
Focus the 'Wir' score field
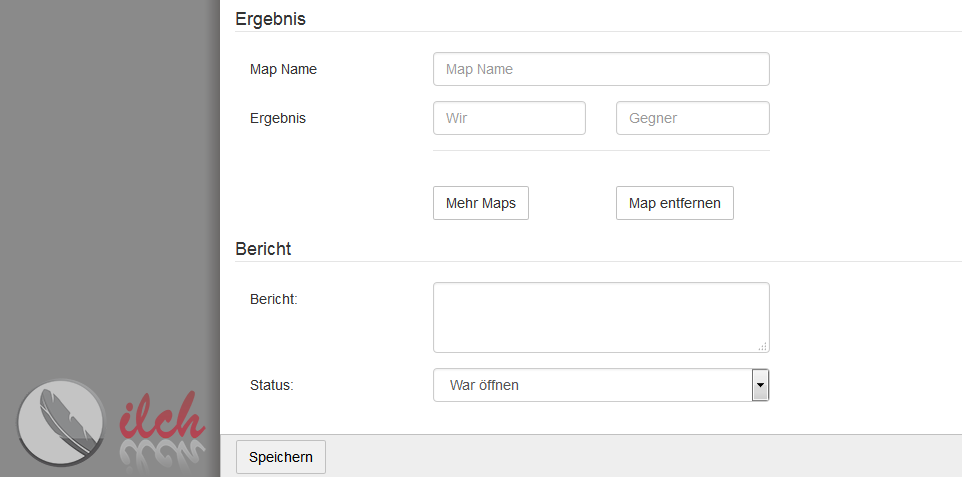point(509,118)
